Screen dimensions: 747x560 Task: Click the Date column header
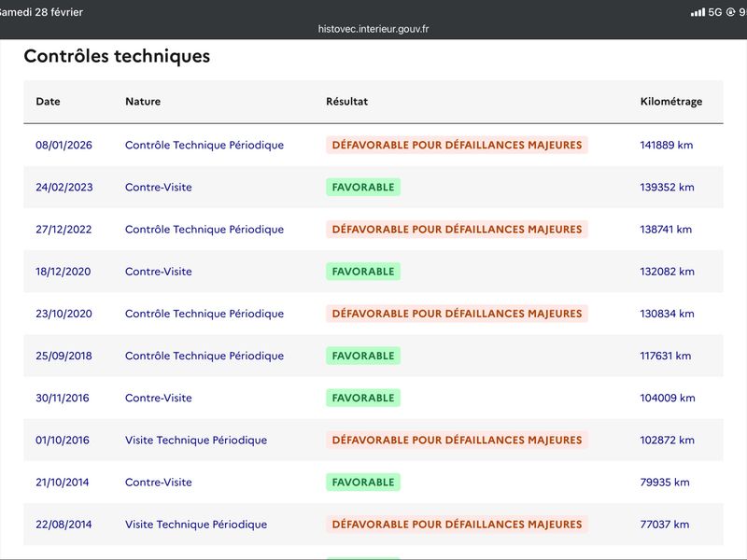click(48, 102)
